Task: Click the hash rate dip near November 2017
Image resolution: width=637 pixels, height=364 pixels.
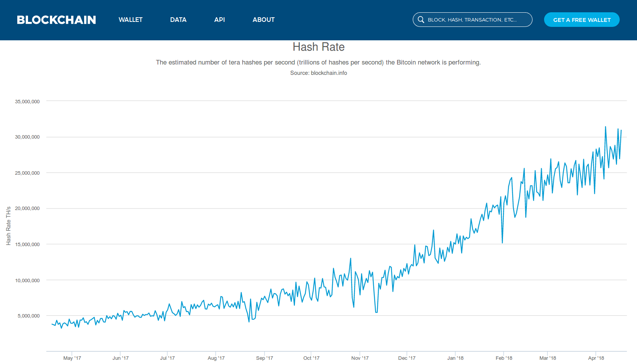Action: (x=376, y=312)
